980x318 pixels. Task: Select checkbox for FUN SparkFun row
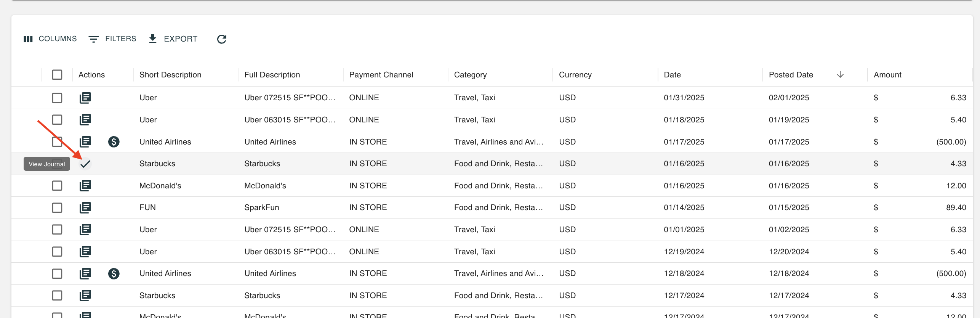57,208
